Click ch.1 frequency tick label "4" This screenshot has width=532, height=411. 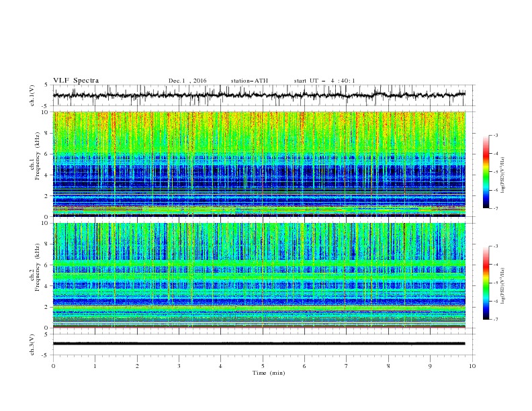click(46, 175)
